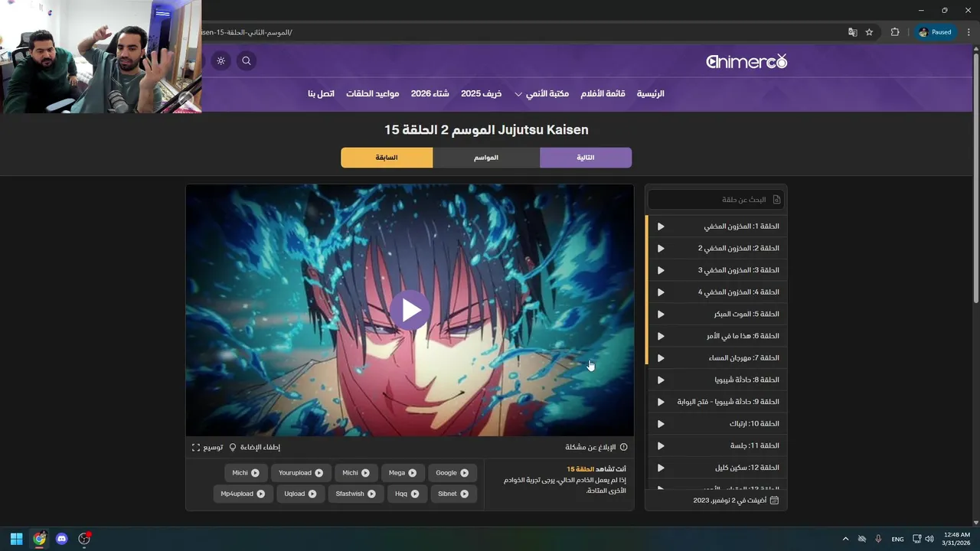Report a problem via الإبلاغ عن مشكلة

(596, 447)
